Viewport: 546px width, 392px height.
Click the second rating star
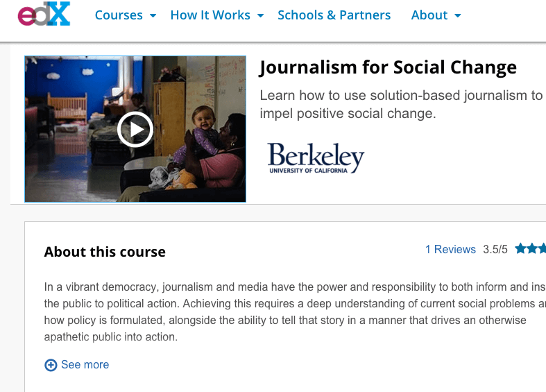pos(532,249)
